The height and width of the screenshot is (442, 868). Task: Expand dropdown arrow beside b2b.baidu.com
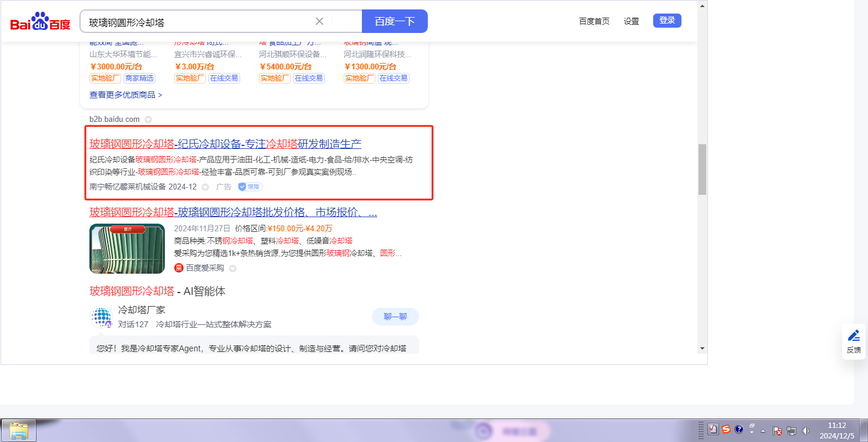[148, 119]
